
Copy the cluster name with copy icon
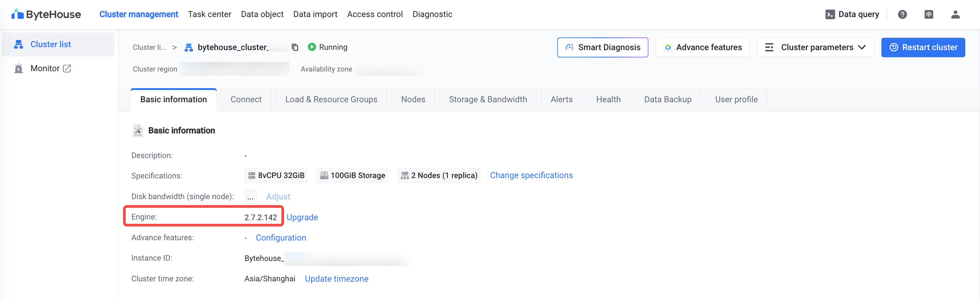pyautogui.click(x=295, y=47)
